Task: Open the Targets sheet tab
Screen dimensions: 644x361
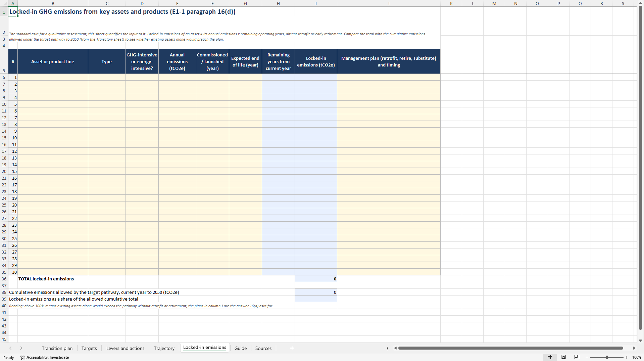Action: [89, 348]
